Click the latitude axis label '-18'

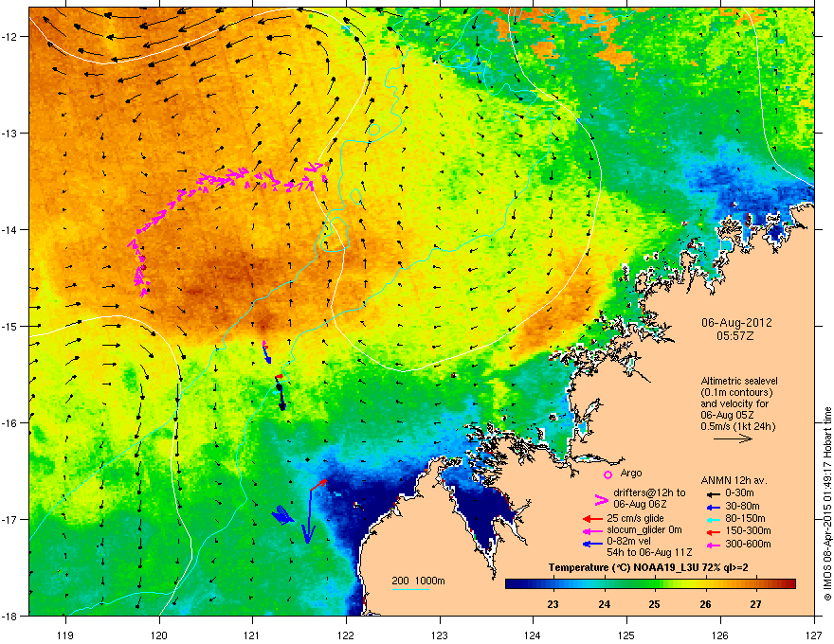(9, 616)
